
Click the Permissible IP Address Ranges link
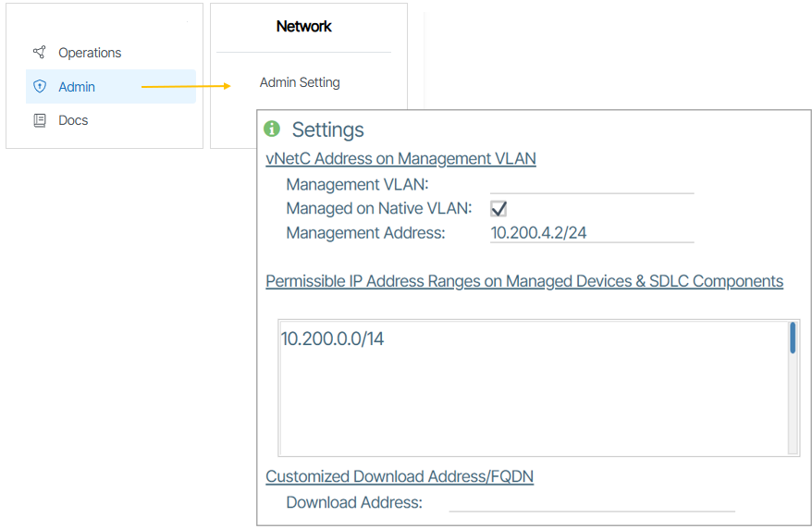tap(523, 281)
